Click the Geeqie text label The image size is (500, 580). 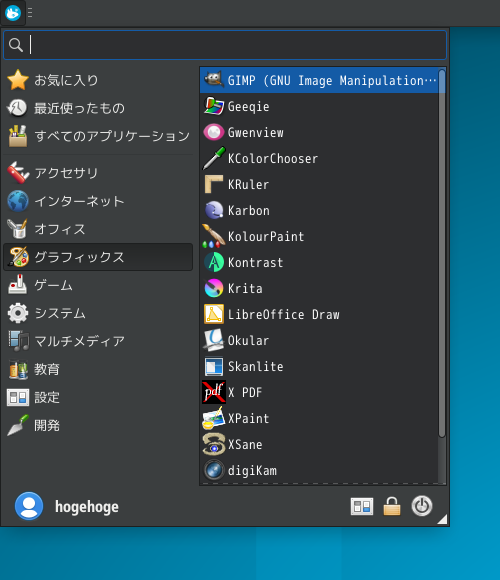(x=249, y=107)
